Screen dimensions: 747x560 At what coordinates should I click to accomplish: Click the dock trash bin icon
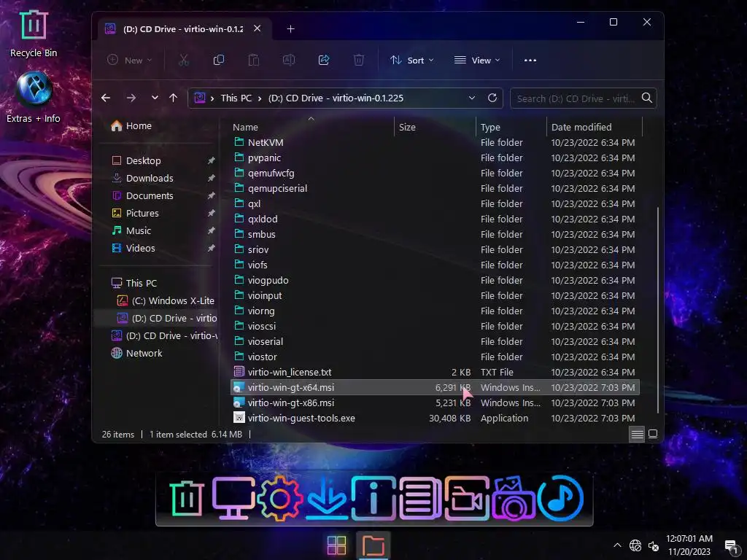pos(186,498)
